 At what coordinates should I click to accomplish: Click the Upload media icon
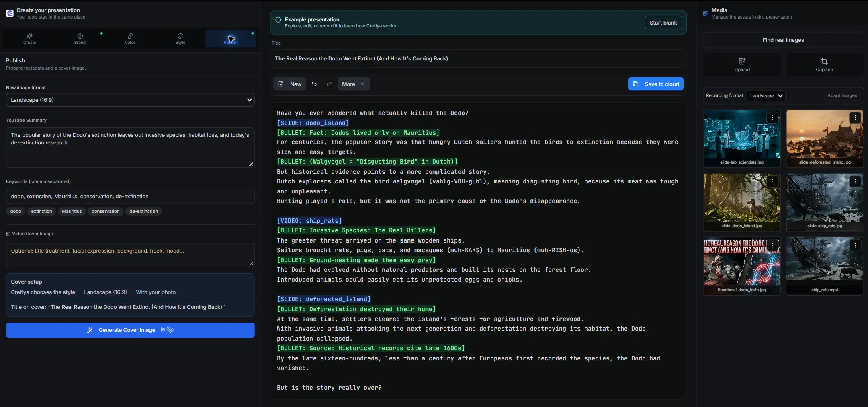point(742,61)
